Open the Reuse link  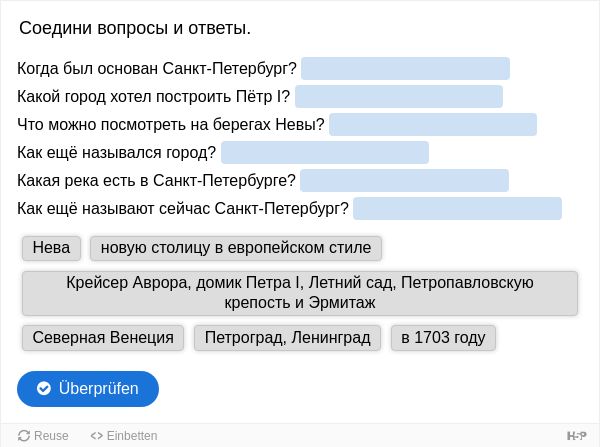(43, 436)
